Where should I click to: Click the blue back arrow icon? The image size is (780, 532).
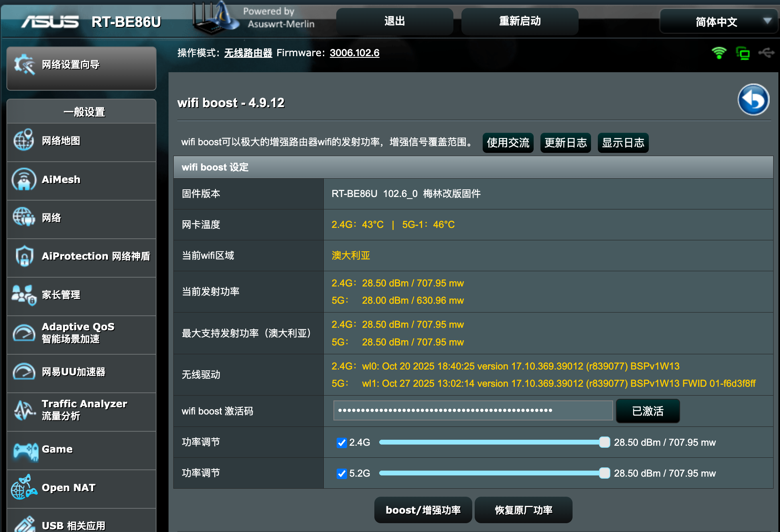point(753,100)
